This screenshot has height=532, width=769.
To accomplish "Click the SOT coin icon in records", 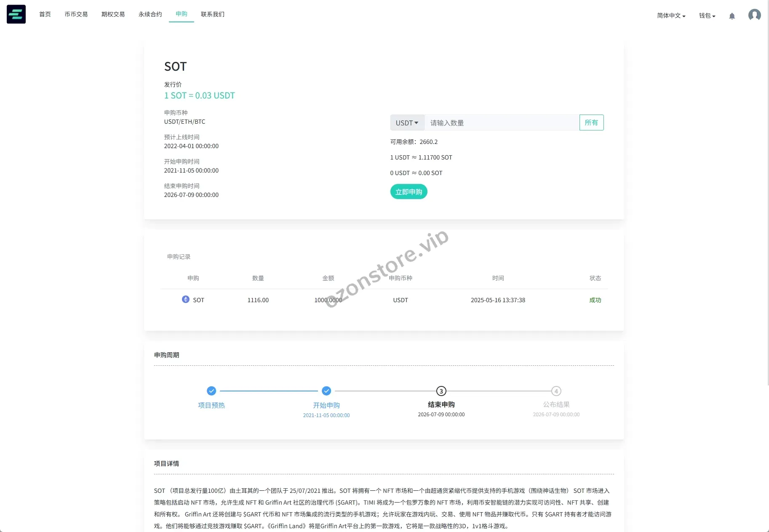I will (x=185, y=299).
